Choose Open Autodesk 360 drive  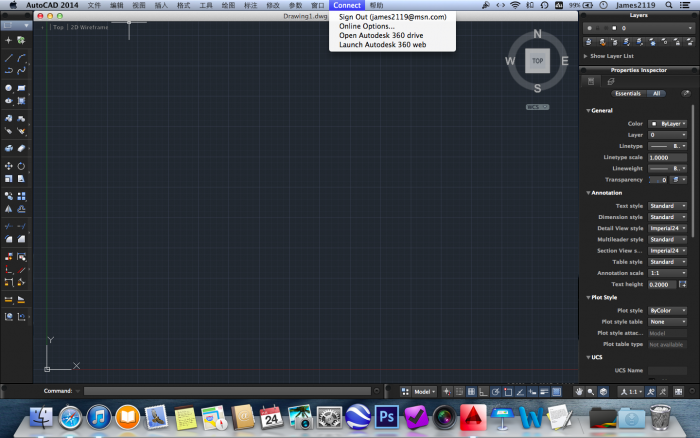[x=381, y=35]
